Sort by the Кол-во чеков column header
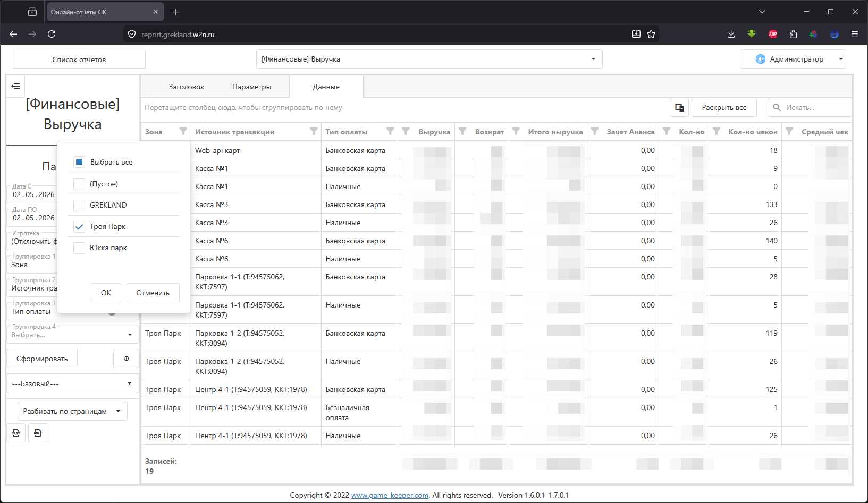This screenshot has height=503, width=868. (x=753, y=132)
